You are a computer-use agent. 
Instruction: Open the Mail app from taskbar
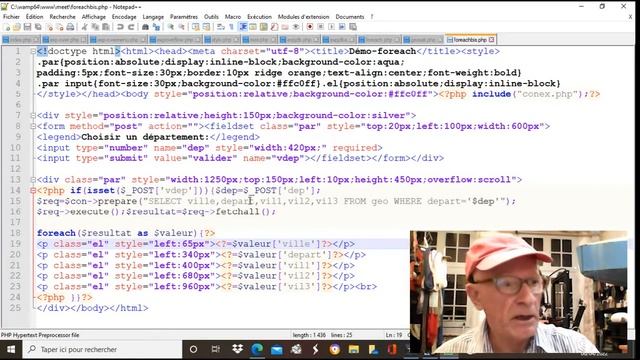pos(277,349)
